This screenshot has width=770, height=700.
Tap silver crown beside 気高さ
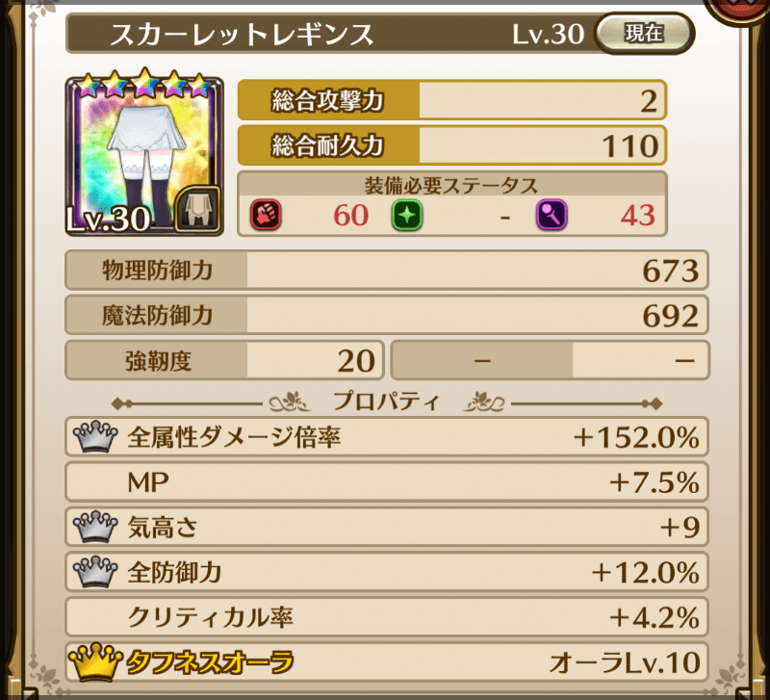coord(95,527)
